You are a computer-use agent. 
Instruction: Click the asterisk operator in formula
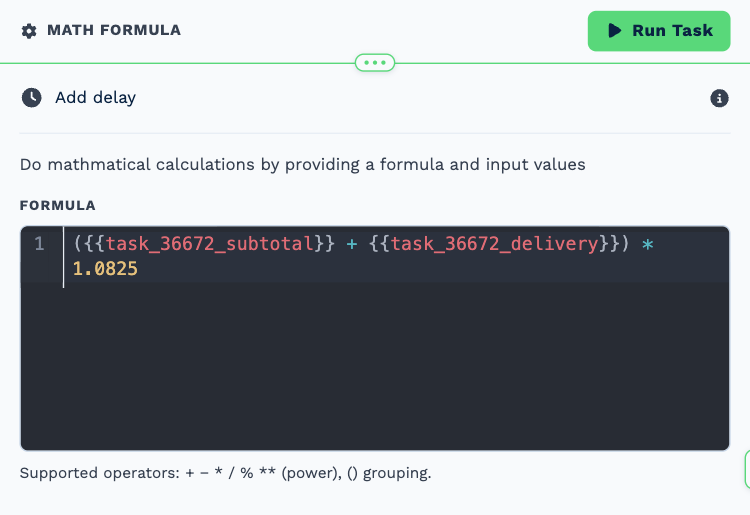(648, 245)
